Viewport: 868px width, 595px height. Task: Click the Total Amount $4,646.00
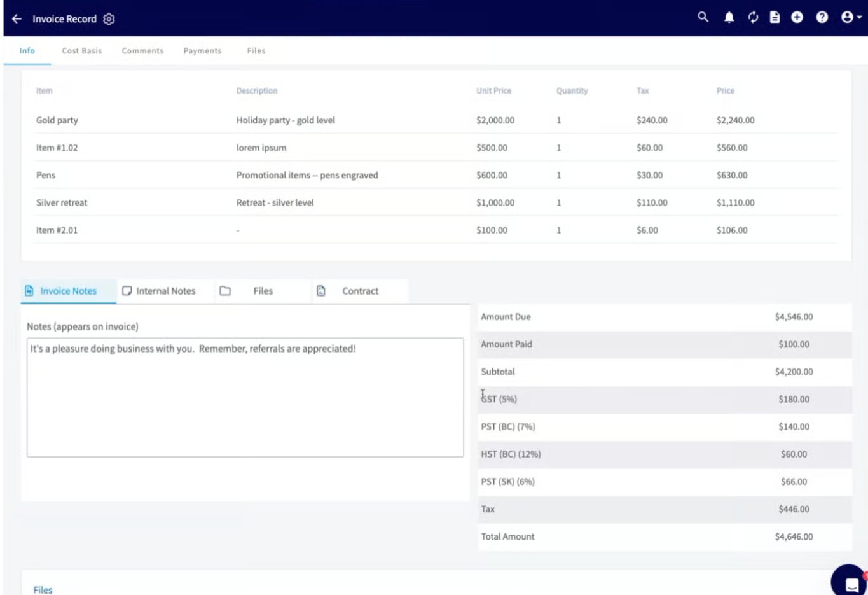[794, 536]
